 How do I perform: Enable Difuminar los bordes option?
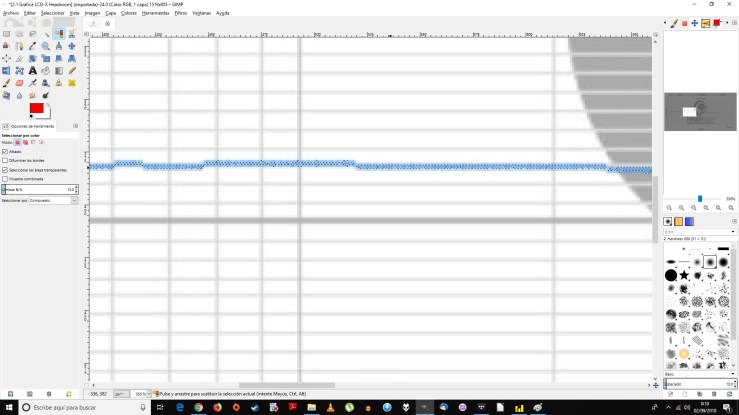[x=5, y=160]
